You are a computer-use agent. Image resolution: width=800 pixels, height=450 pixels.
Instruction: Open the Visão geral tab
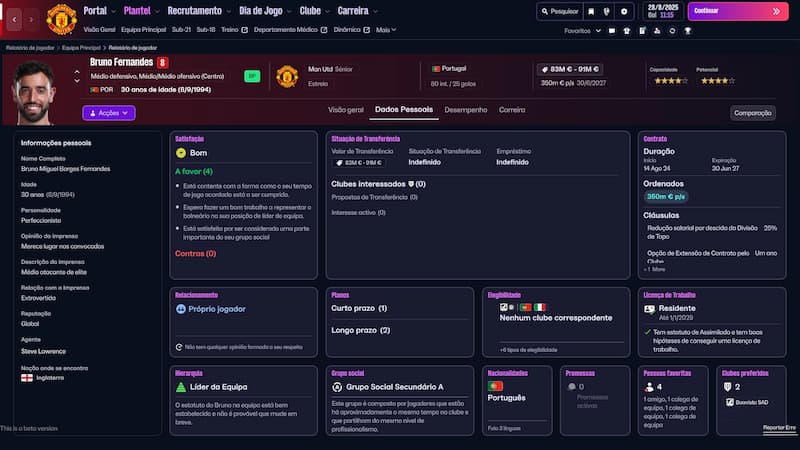[346, 109]
